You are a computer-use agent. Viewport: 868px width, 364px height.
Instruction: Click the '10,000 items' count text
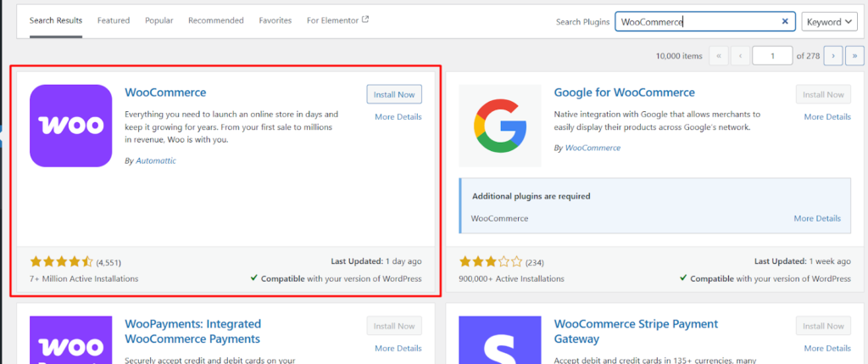679,56
